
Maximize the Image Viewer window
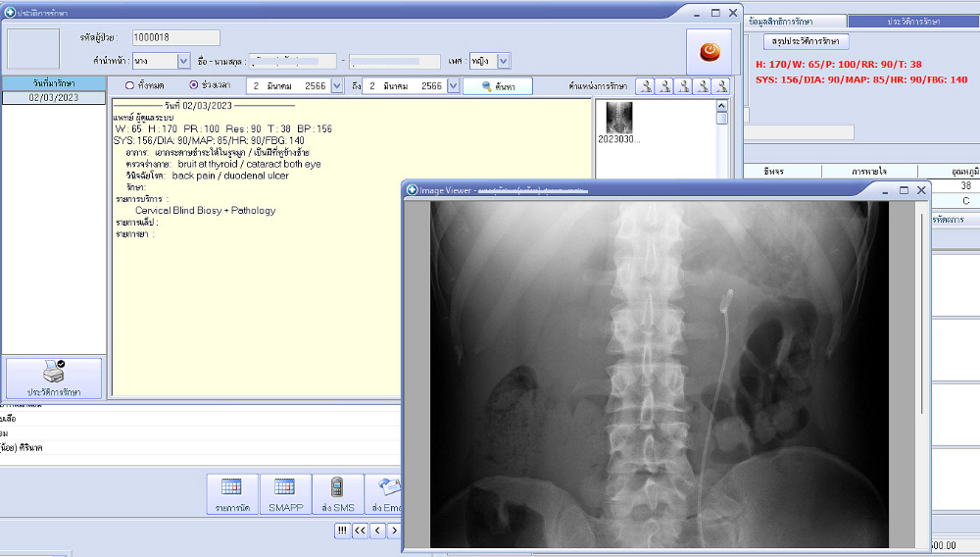(904, 190)
